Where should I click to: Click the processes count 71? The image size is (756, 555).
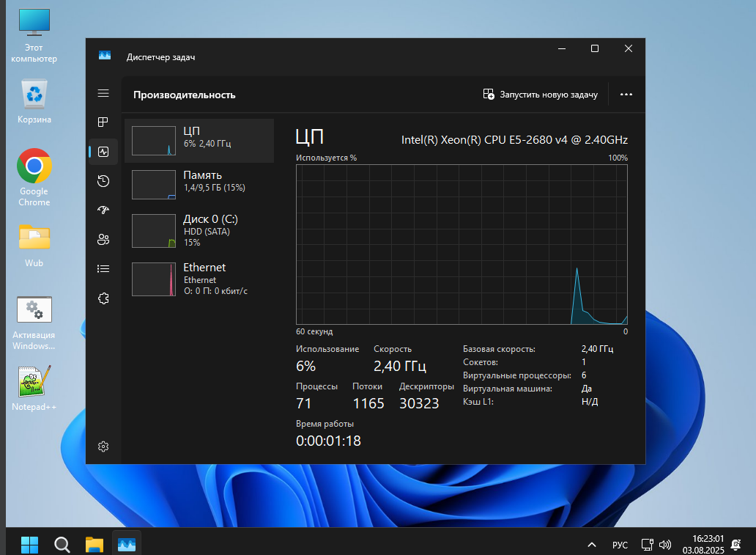(304, 403)
